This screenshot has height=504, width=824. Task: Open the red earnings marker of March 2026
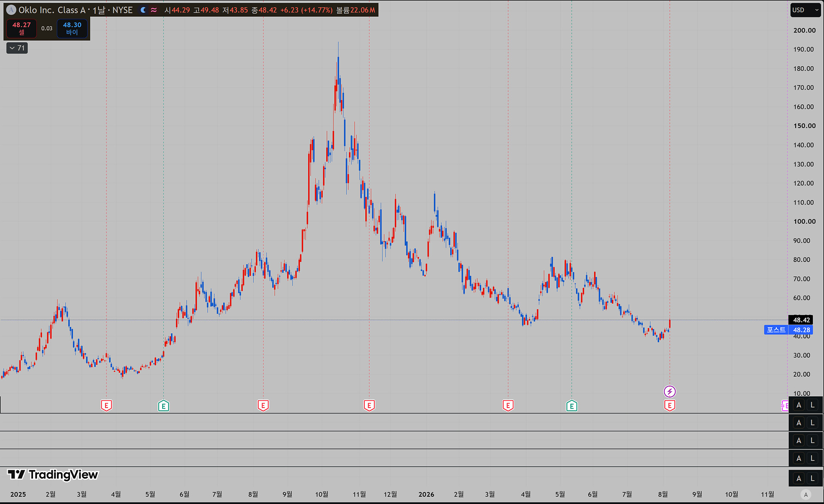(508, 405)
